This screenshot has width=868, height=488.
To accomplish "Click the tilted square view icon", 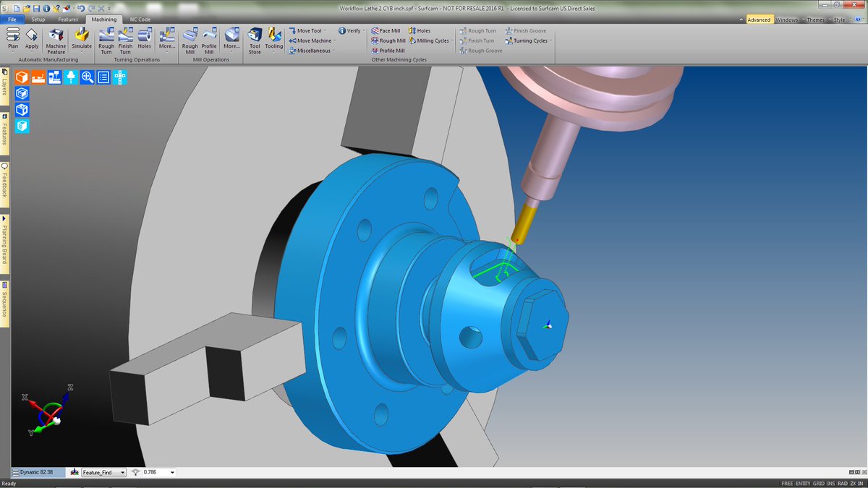I will coord(22,126).
